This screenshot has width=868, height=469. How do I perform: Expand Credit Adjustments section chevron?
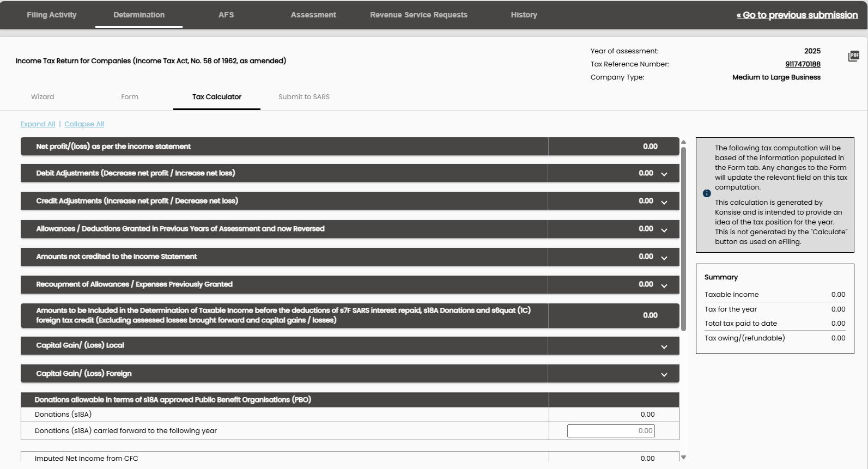664,202
